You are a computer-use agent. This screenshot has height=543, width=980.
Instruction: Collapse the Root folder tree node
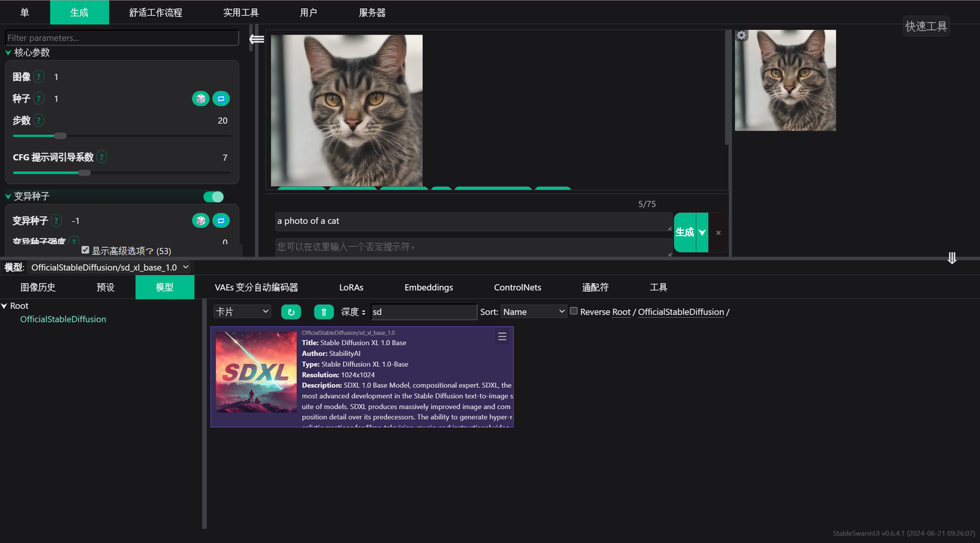4,306
